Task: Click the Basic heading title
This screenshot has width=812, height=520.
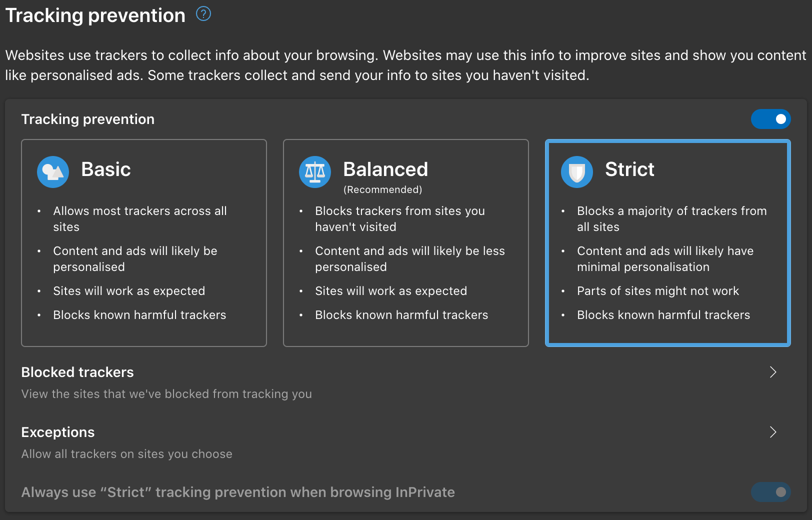Action: point(106,169)
